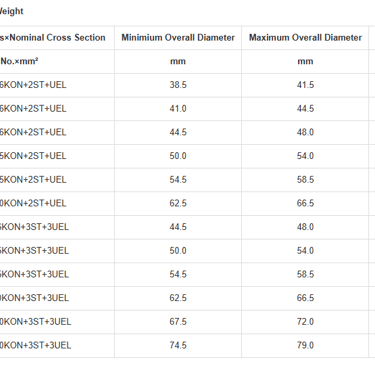Viewport: 375px width, 366px height.
Task: Click the Weight heading text above table
Action: (12, 11)
